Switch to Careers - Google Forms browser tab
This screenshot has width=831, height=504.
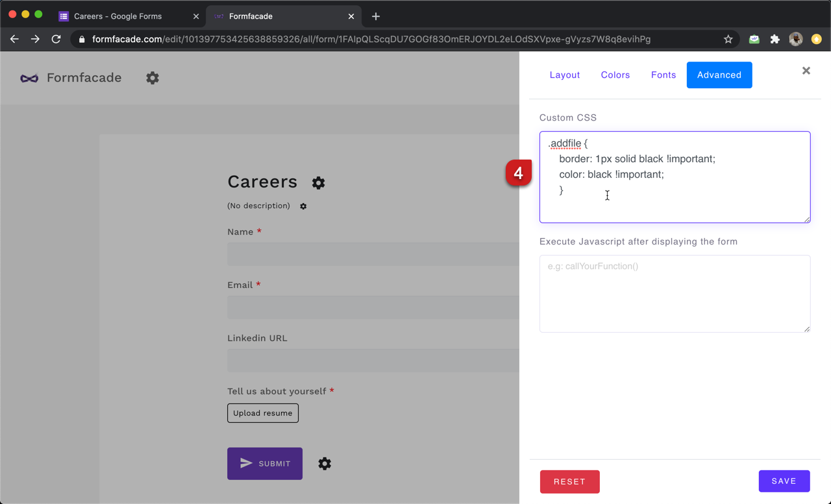pyautogui.click(x=118, y=16)
